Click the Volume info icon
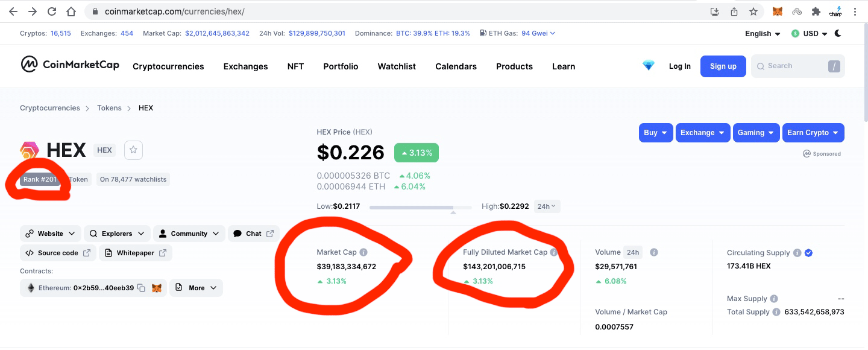The height and width of the screenshot is (350, 868). [x=654, y=252]
